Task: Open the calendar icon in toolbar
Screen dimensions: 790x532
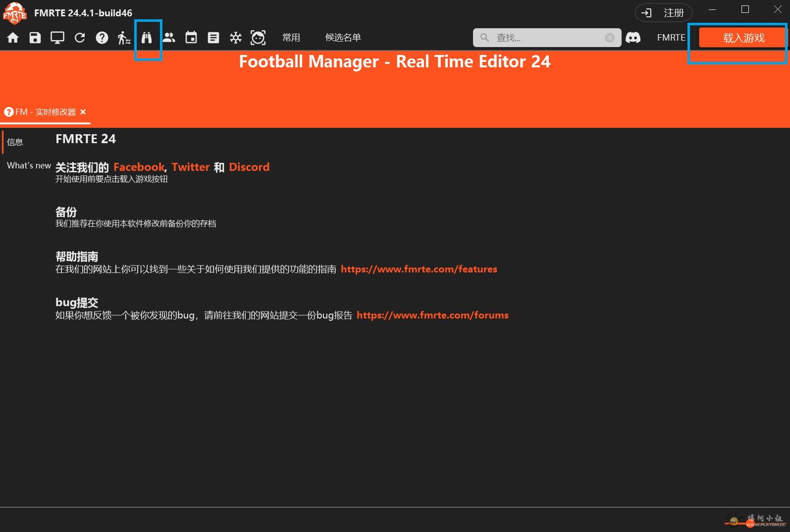Action: click(191, 38)
